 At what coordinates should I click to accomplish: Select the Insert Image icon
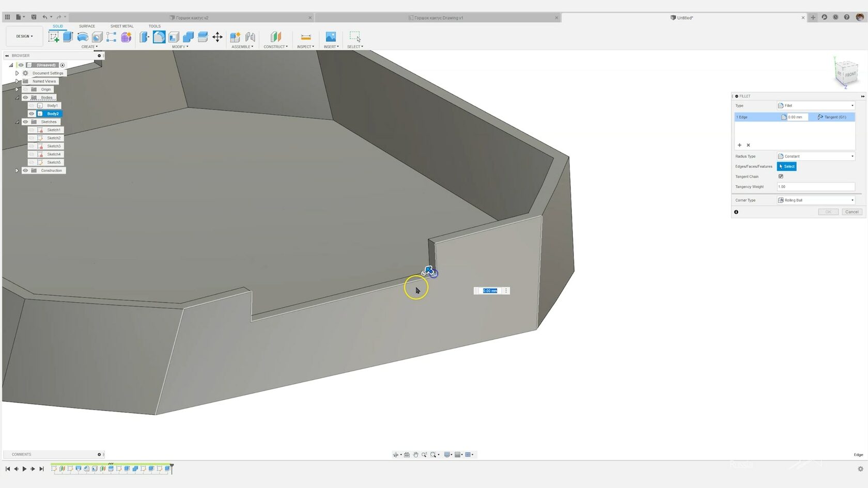(331, 37)
